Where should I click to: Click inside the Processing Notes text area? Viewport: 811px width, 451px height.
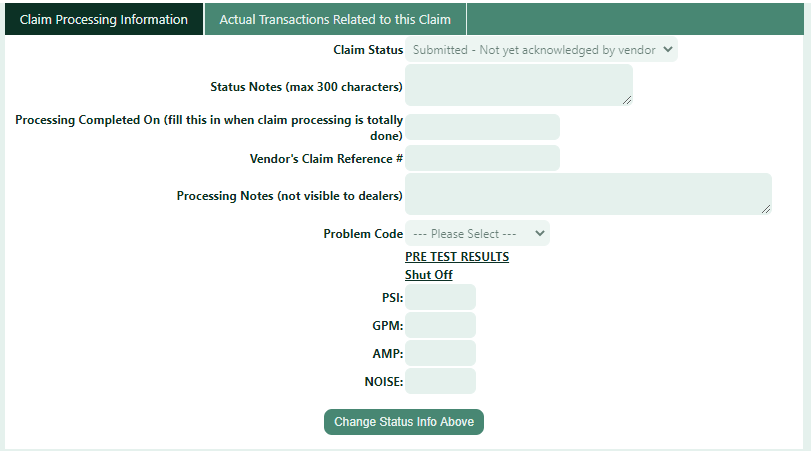(x=587, y=194)
